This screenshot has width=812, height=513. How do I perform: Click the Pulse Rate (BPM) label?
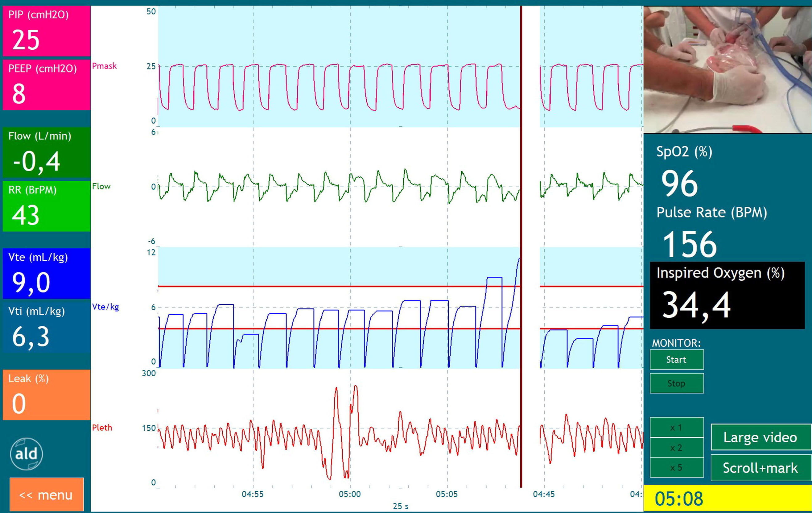click(711, 213)
